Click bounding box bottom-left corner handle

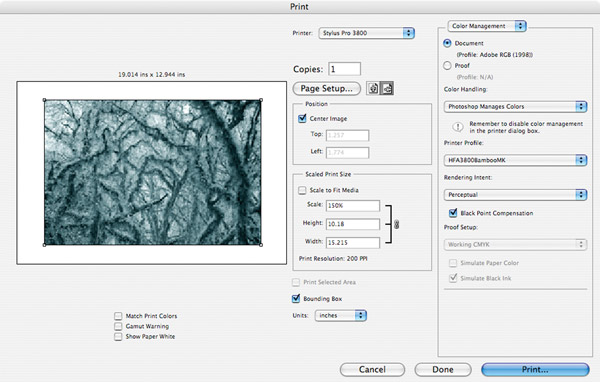pos(44,245)
